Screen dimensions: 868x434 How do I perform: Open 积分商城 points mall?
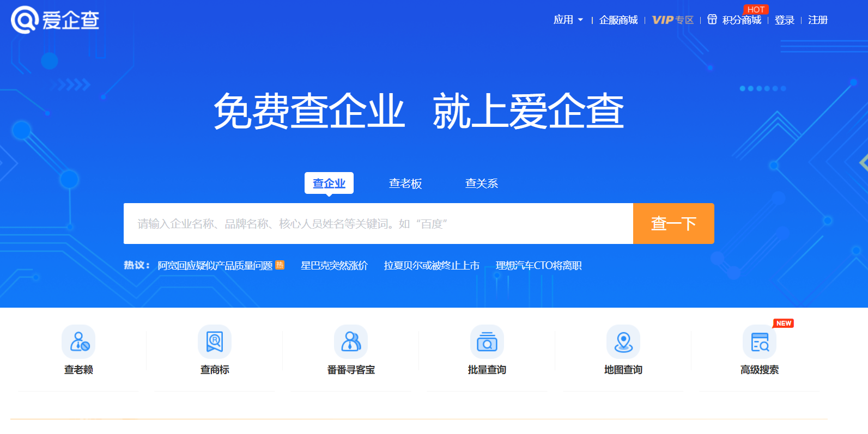click(x=742, y=20)
